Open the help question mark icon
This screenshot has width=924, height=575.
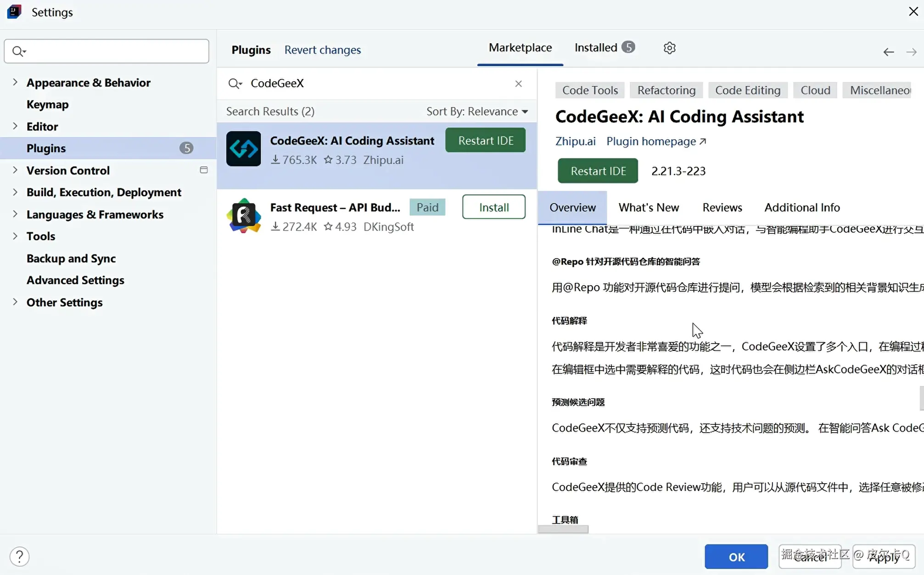click(19, 557)
